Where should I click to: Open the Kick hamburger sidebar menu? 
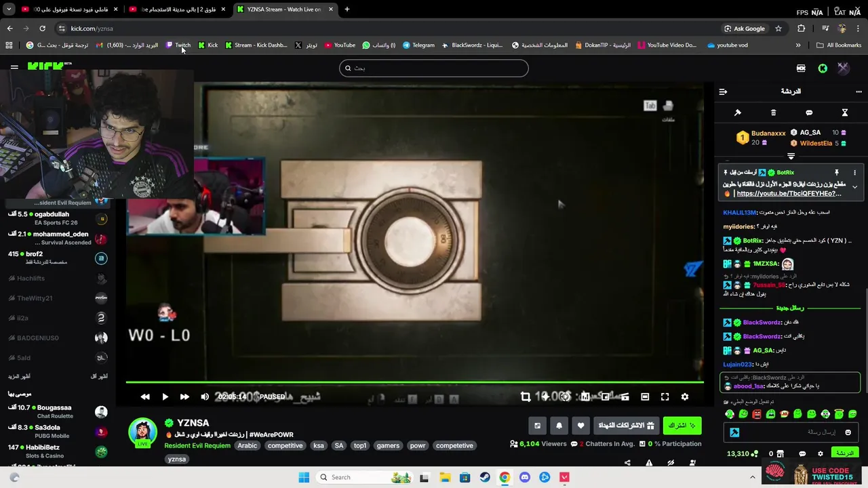coord(14,67)
